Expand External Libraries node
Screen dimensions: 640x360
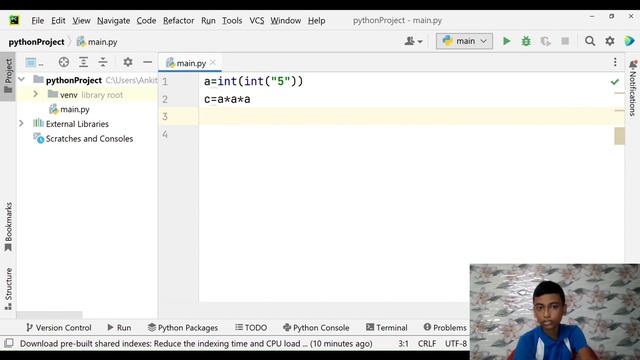pos(21,123)
